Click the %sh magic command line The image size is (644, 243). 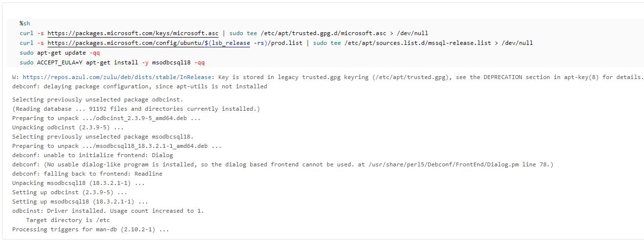coord(25,23)
